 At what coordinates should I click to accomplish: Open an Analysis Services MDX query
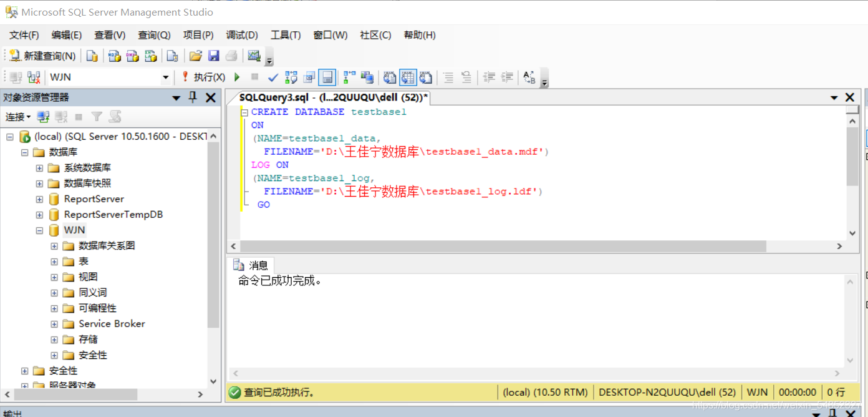(115, 56)
